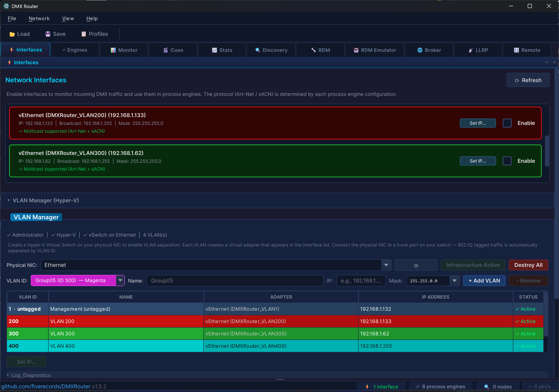Image resolution: width=559 pixels, height=392 pixels.
Task: Click the robot icon on RDM Emulator tab
Action: 356,50
